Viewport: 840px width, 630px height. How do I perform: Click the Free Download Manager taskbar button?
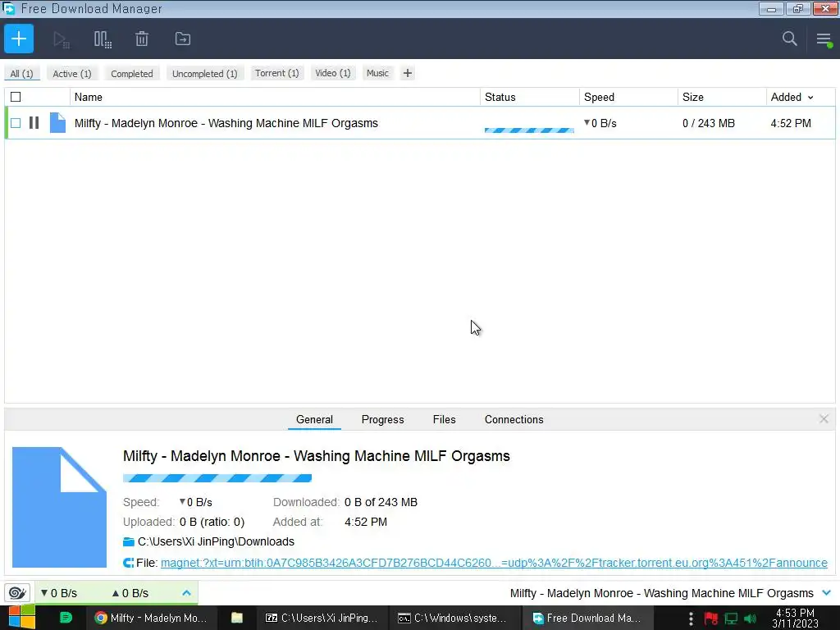click(587, 618)
